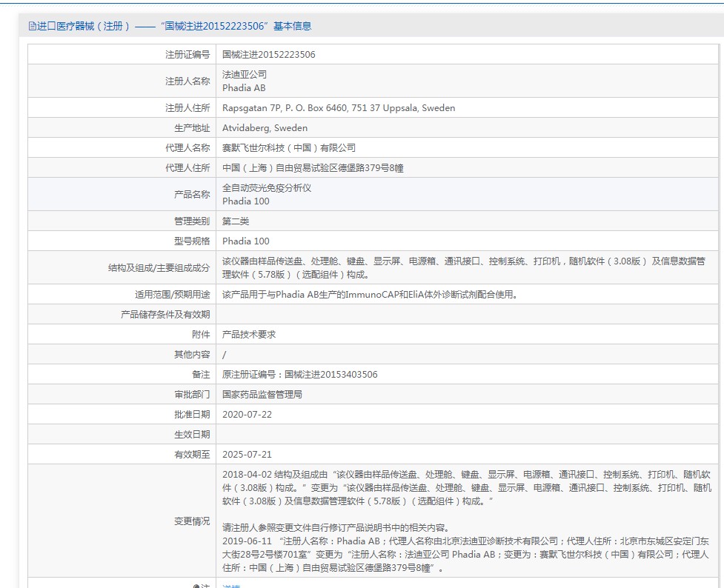Select the intended-use text starting "该产品用于与Phadia AB"
724x588 pixels.
[370, 295]
